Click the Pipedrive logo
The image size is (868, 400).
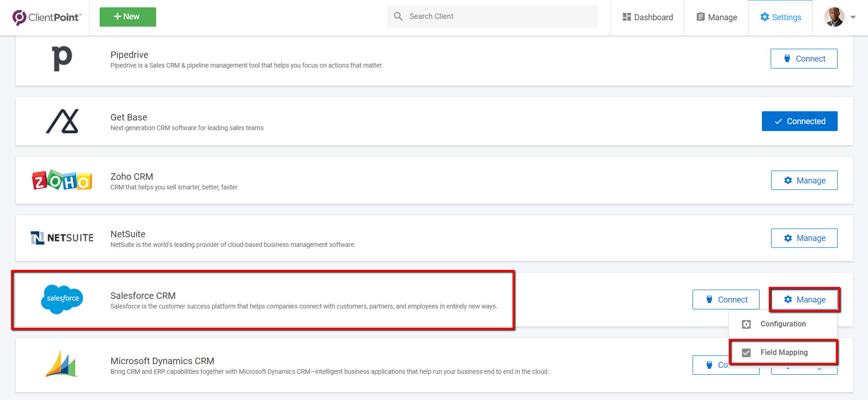[x=62, y=59]
